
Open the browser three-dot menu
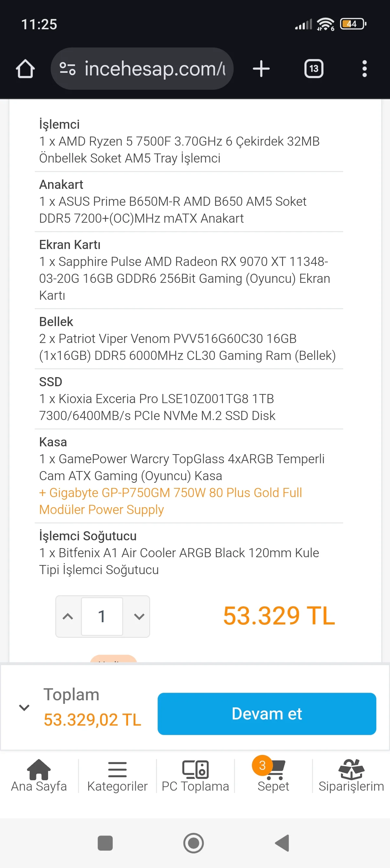click(x=364, y=69)
